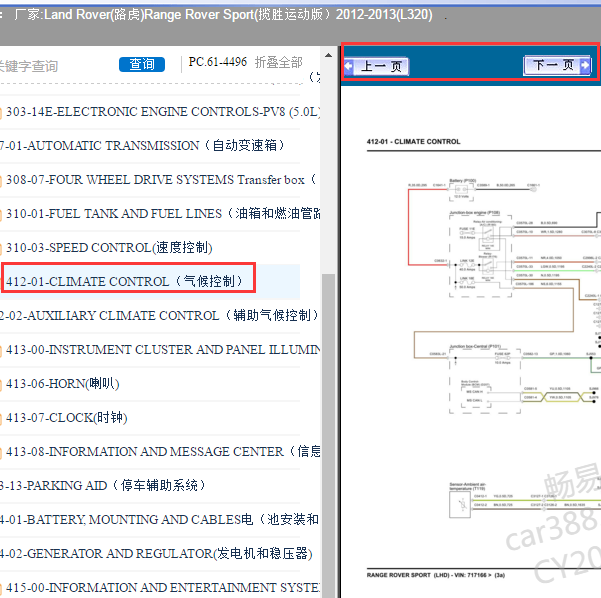Click the PC.61-4496 label
The image size is (601, 598).
217,62
